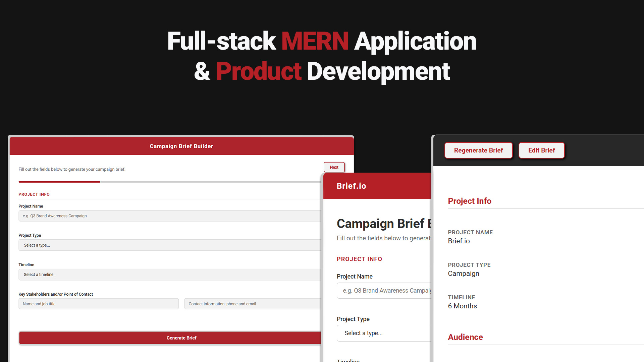This screenshot has width=644, height=362.
Task: Click the '6 Months' timeline value
Action: [463, 306]
